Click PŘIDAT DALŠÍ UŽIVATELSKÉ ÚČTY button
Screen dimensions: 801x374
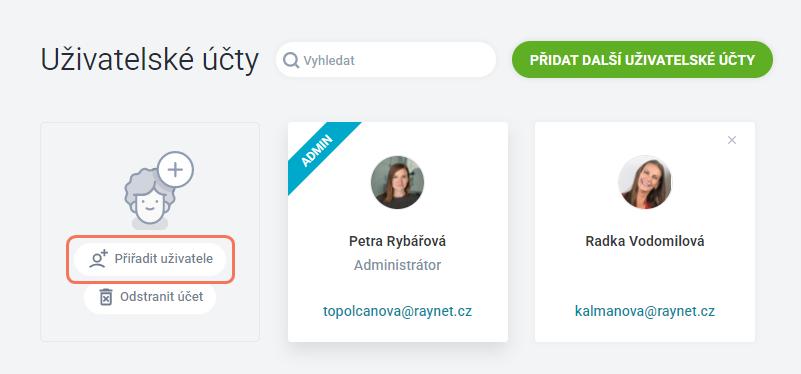coord(642,60)
